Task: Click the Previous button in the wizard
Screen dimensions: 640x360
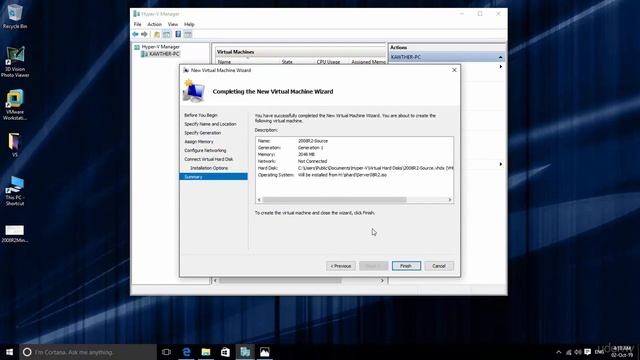Action: point(341,266)
